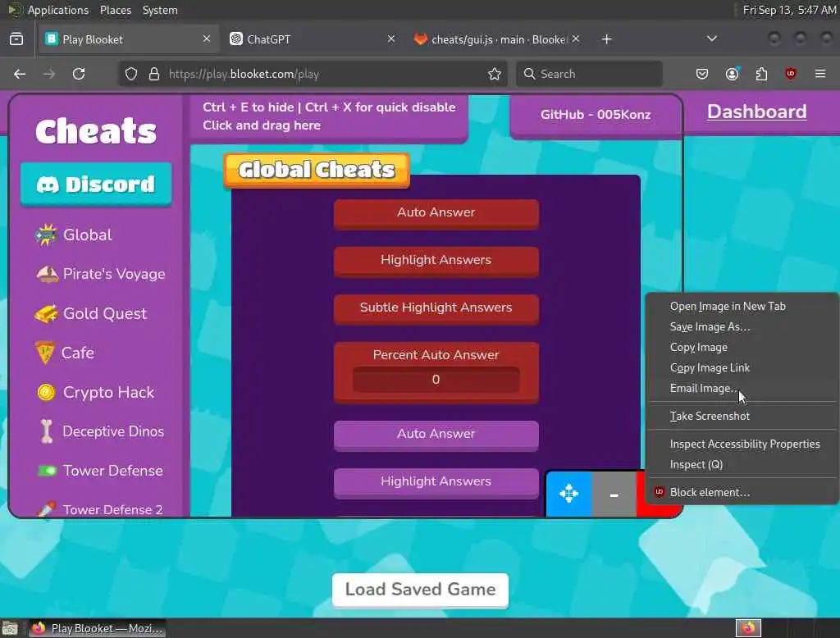Open a new browser tab
The width and height of the screenshot is (840, 638).
click(x=606, y=39)
